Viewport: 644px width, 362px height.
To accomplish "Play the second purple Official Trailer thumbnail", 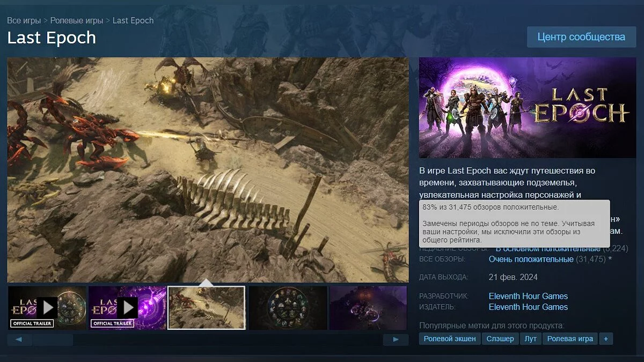I will [127, 307].
